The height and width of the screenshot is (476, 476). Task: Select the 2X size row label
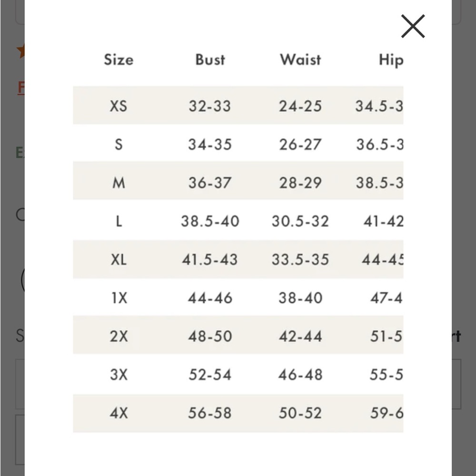click(x=119, y=337)
